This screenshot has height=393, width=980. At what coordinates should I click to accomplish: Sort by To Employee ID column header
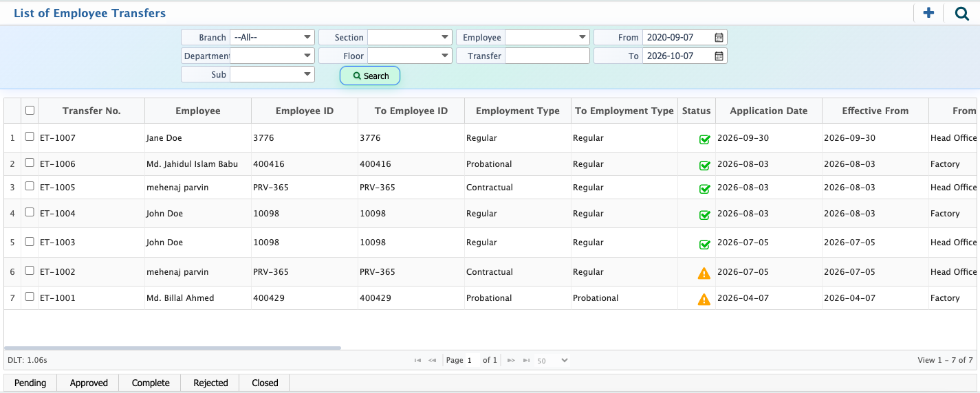click(411, 111)
